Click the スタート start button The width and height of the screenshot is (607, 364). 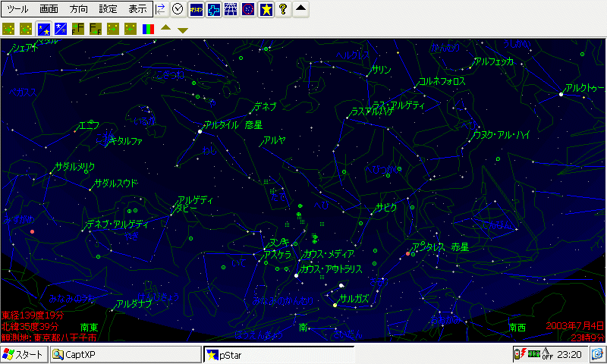click(24, 354)
